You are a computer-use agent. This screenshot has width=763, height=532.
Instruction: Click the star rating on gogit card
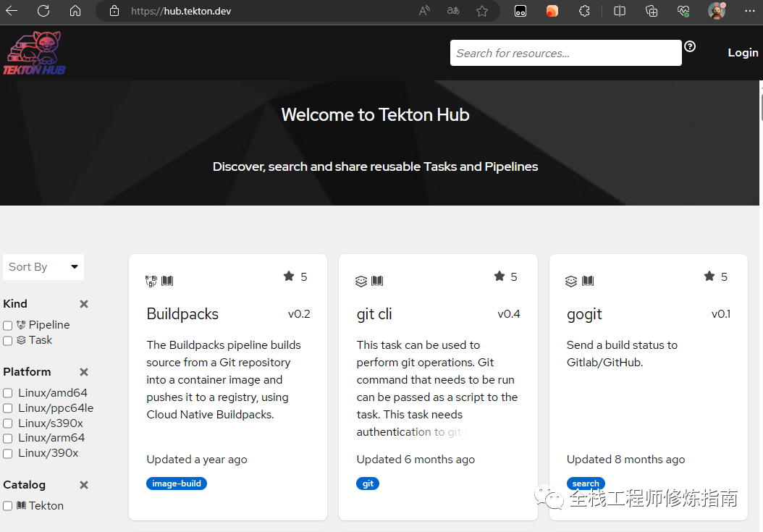click(716, 276)
